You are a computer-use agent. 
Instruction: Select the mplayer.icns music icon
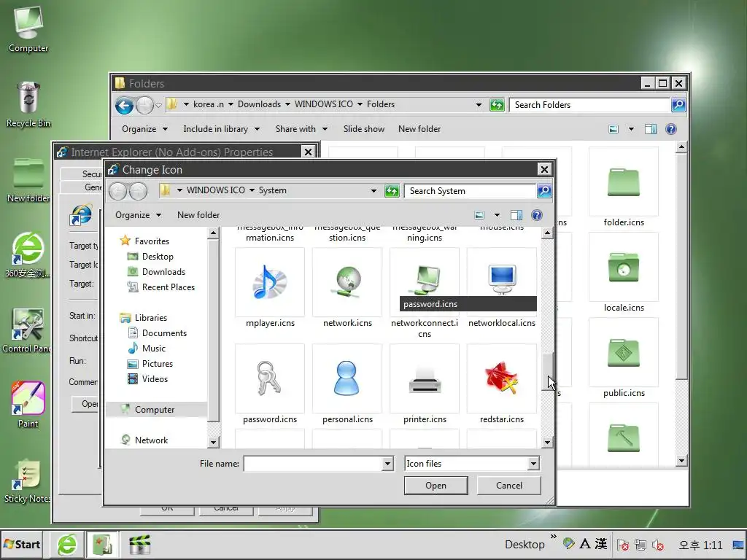[270, 282]
